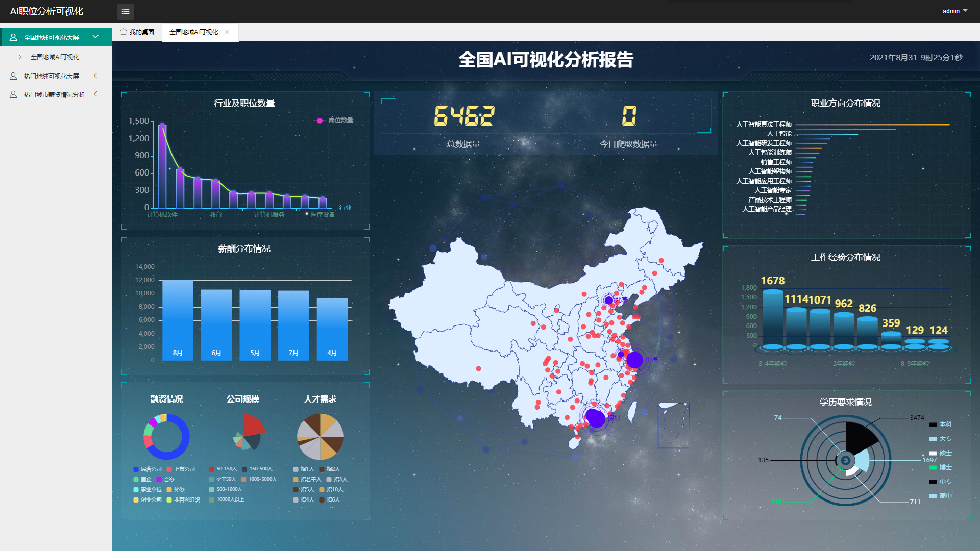Click the home icon on 我的桌面 tab

(x=124, y=32)
